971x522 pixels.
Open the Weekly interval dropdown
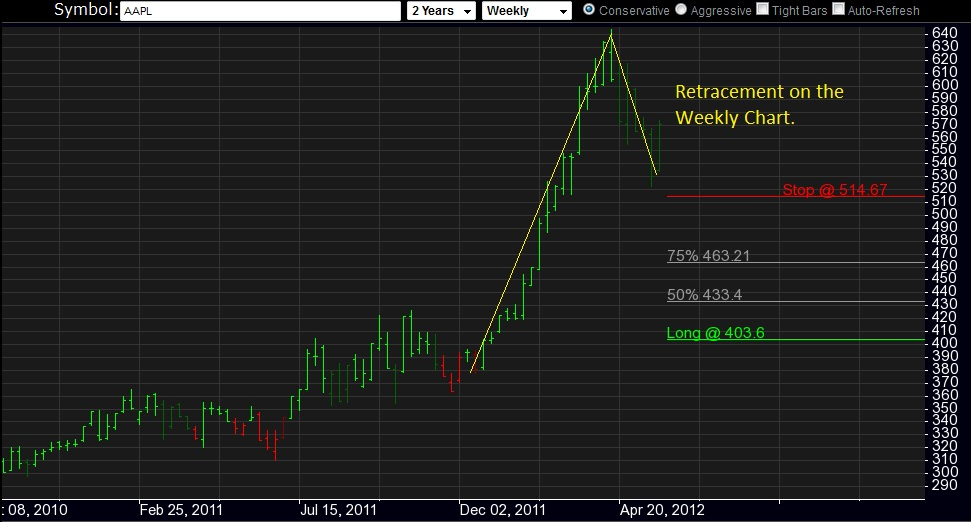[526, 11]
